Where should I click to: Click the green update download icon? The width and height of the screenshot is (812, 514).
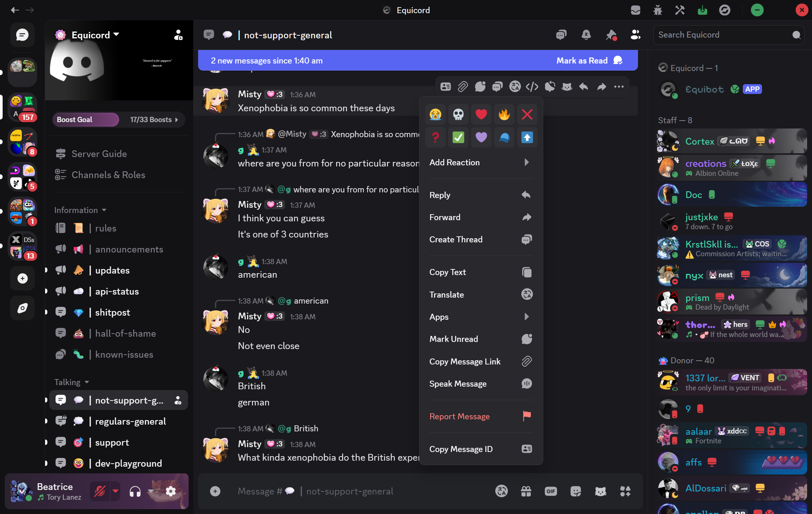tap(702, 10)
